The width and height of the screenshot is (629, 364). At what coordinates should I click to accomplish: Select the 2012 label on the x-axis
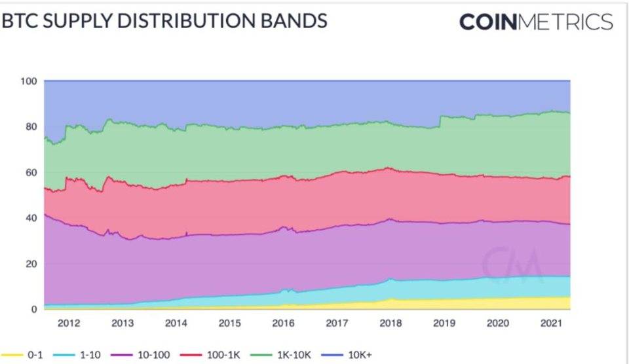coord(68,323)
